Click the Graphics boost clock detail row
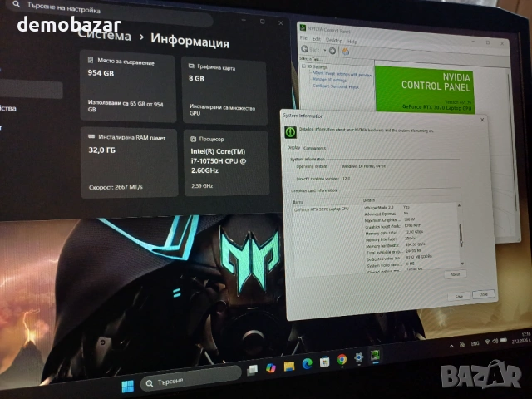 [x=393, y=226]
